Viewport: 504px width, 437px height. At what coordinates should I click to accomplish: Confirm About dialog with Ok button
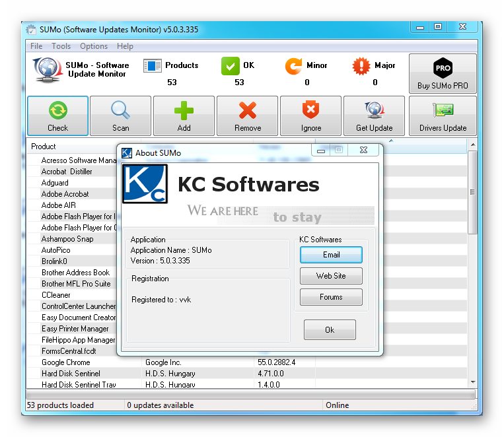(x=330, y=330)
